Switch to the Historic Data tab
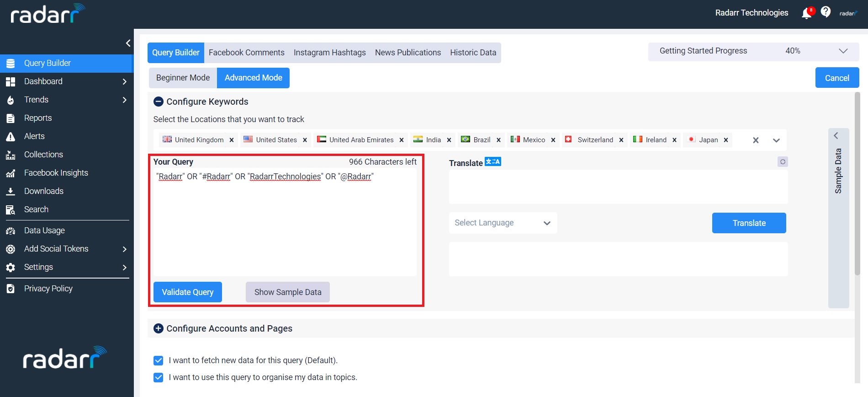 click(473, 53)
